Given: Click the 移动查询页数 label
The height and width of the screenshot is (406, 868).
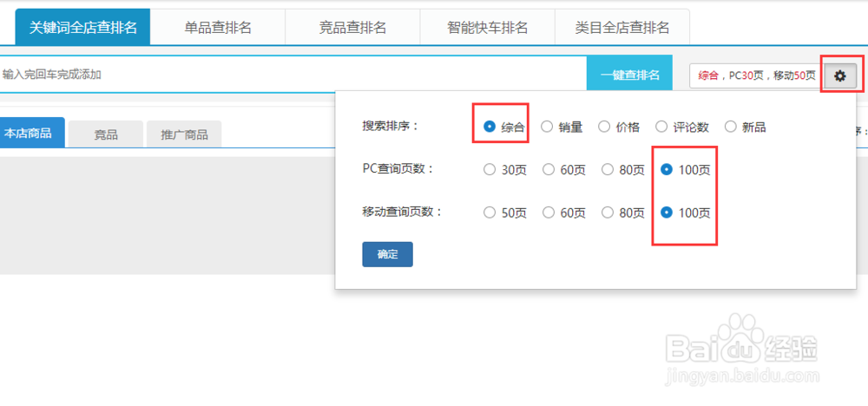Looking at the screenshot, I should (403, 212).
